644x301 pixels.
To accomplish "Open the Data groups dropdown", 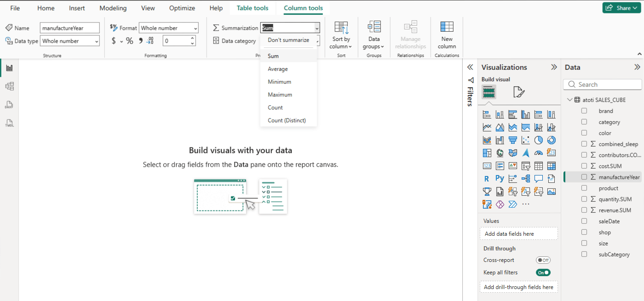I will 374,35.
